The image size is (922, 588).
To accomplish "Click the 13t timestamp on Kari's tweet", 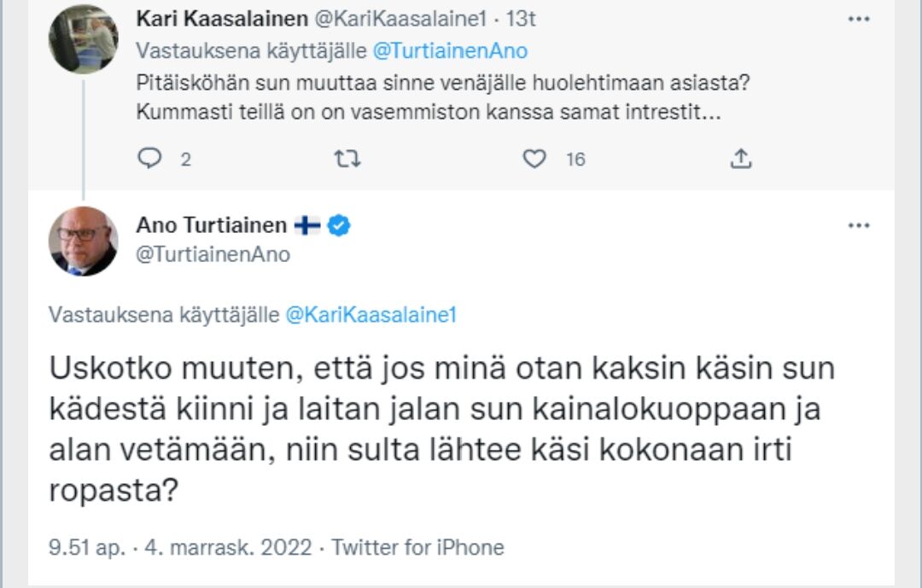I will (520, 19).
